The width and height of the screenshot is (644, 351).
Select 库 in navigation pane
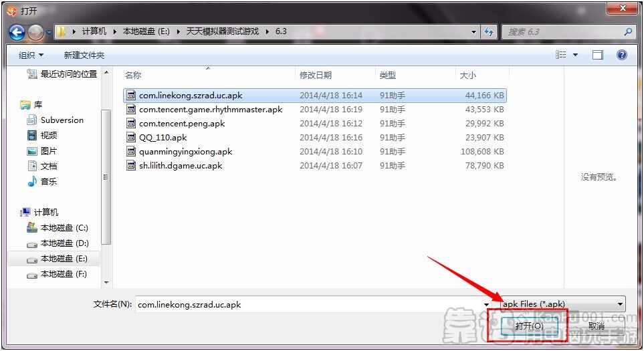click(31, 105)
